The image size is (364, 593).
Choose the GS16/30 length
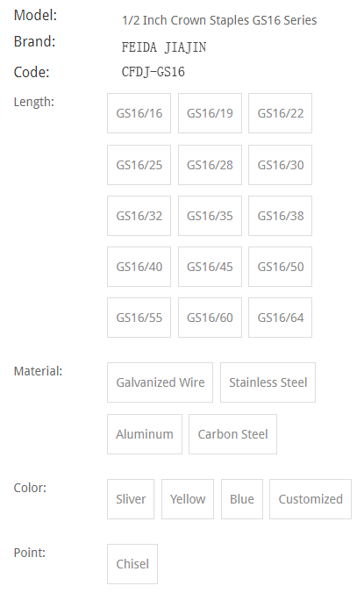pyautogui.click(x=280, y=165)
